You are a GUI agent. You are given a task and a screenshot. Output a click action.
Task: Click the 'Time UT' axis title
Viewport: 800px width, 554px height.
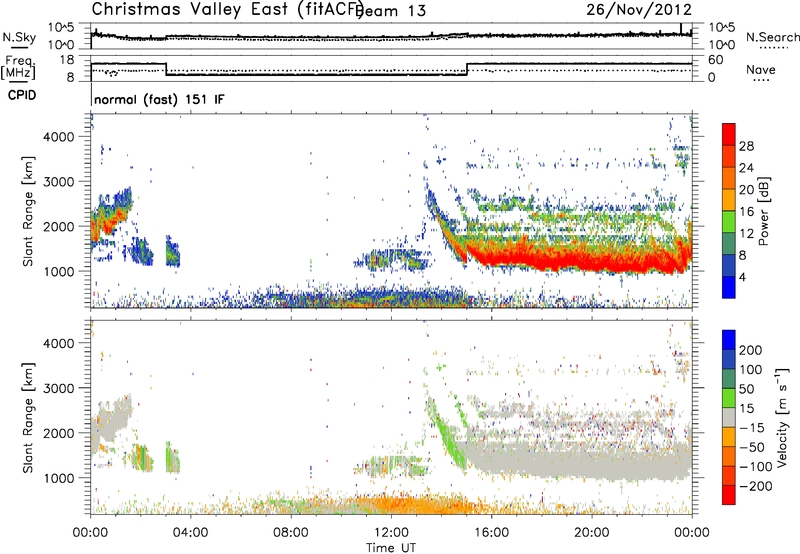click(x=391, y=548)
